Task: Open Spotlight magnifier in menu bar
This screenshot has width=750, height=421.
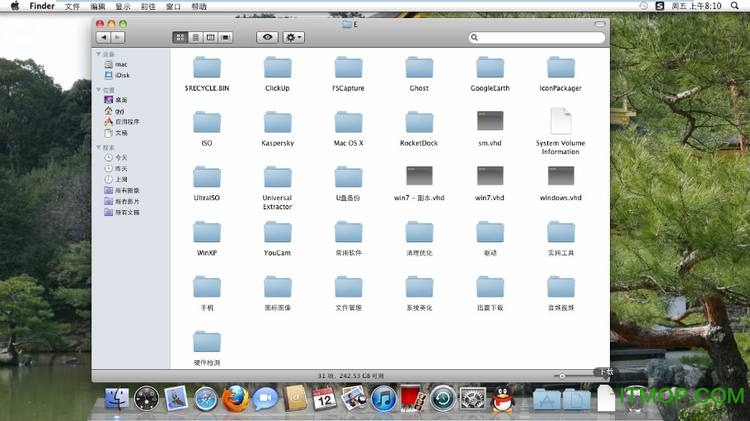Action: point(735,6)
